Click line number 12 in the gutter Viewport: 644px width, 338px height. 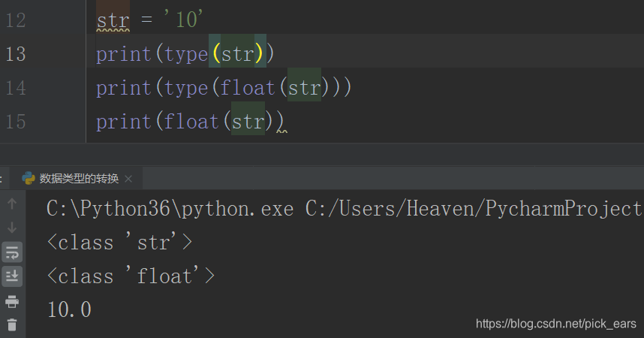click(x=16, y=20)
